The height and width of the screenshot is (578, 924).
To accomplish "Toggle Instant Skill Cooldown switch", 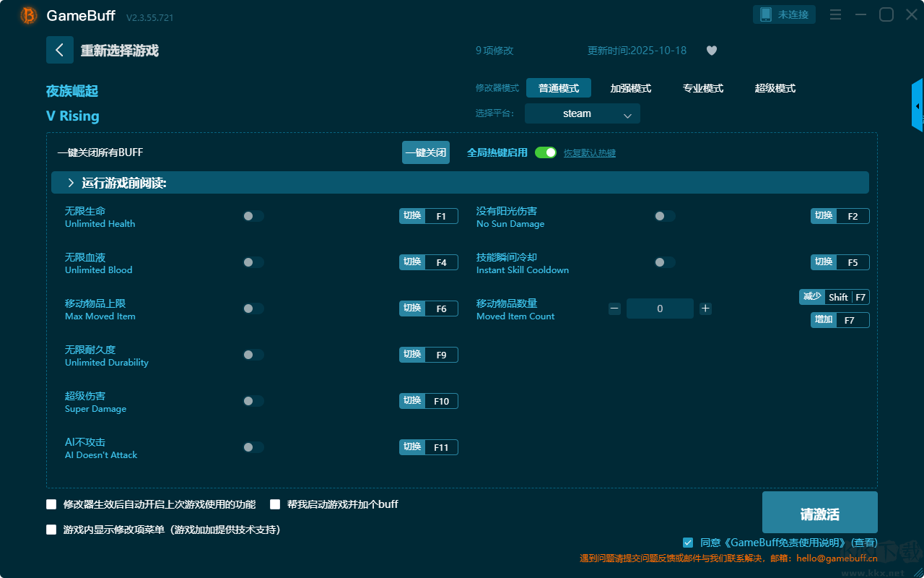I will click(665, 262).
